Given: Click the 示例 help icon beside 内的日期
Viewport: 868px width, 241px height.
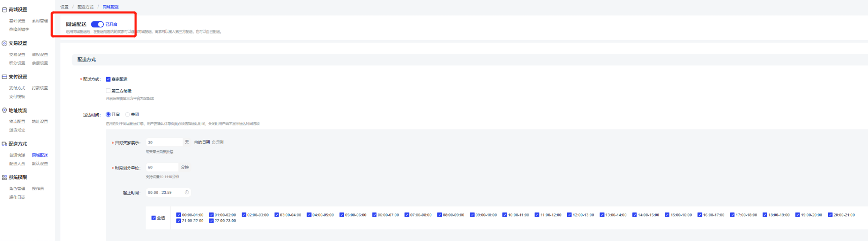Looking at the screenshot, I should [x=213, y=142].
